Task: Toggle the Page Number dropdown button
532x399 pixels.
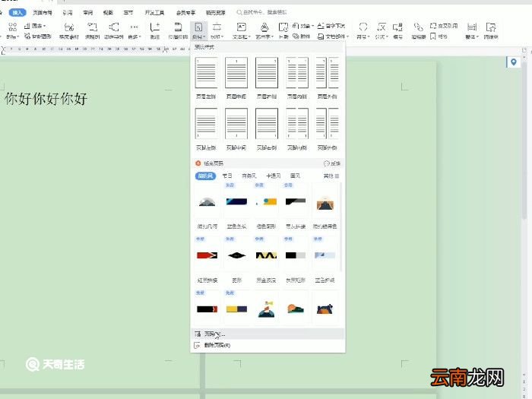Action: click(x=198, y=30)
